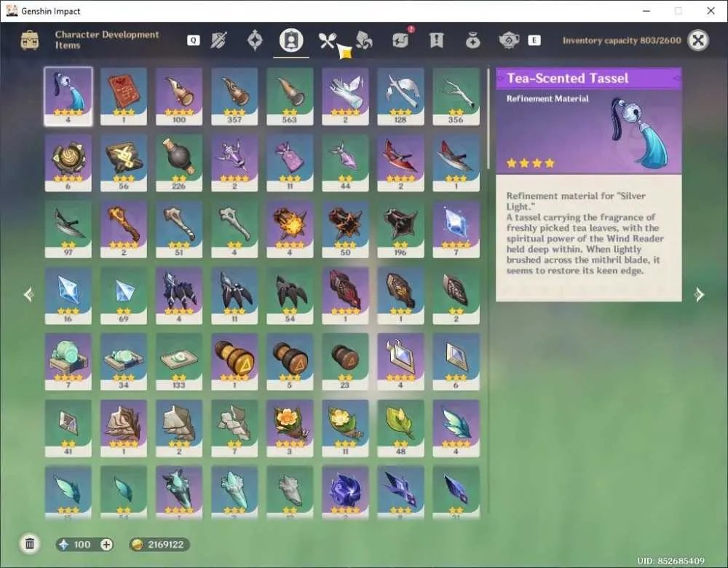Viewport: 728px width, 568px height.
Task: Select the dark core item with count 196
Action: coord(400,229)
